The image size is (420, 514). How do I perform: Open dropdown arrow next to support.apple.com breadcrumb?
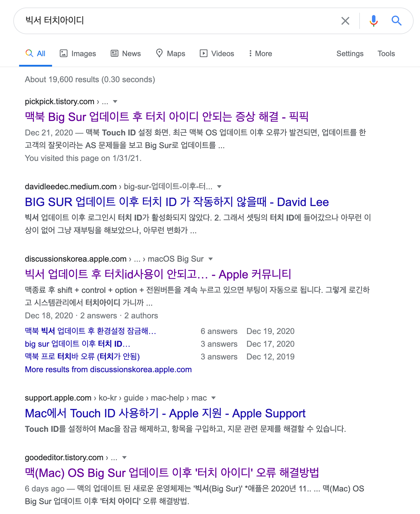tap(213, 398)
